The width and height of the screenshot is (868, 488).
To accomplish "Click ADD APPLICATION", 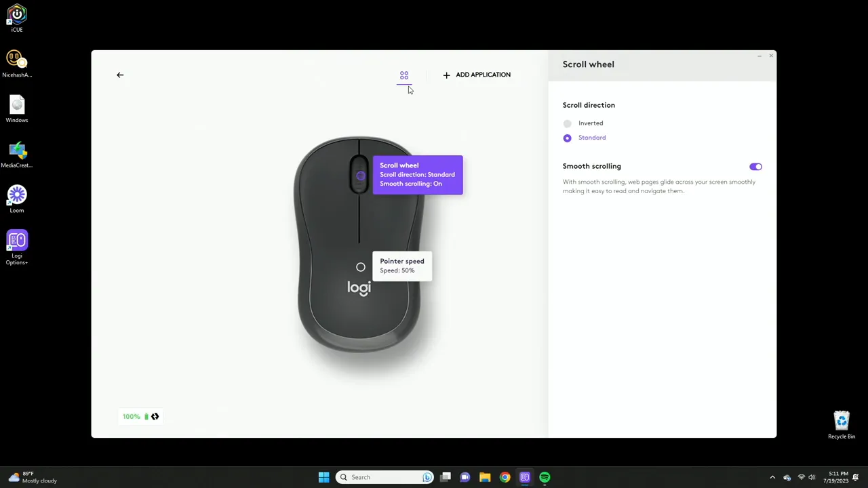I will point(477,75).
